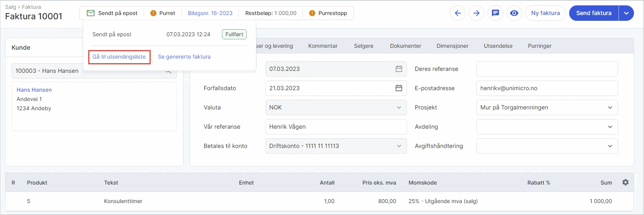Click the Konsulenttimer text cell
This screenshot has width=644, height=215.
pyautogui.click(x=123, y=201)
